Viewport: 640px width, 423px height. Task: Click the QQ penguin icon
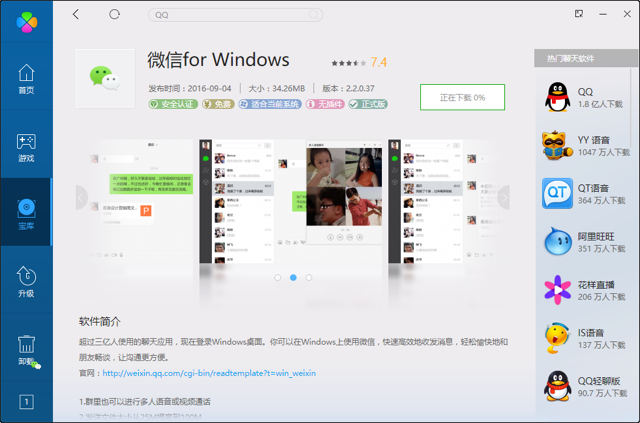tap(557, 97)
